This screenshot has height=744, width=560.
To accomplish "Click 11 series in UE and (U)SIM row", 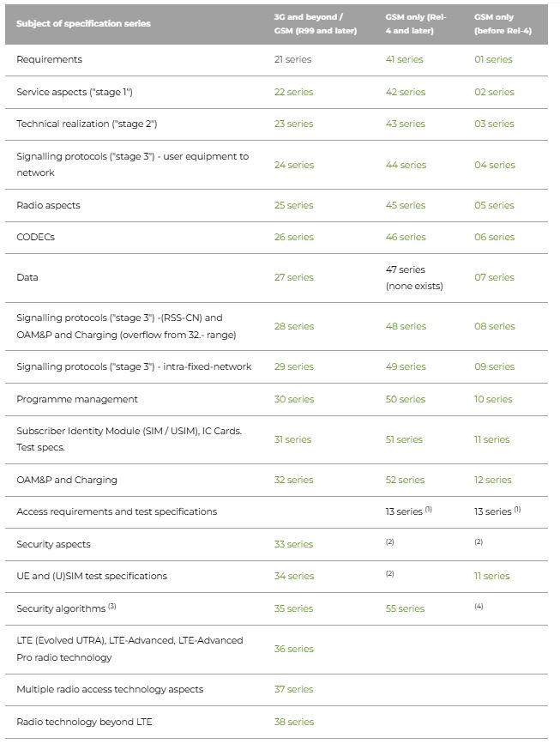I will [491, 576].
